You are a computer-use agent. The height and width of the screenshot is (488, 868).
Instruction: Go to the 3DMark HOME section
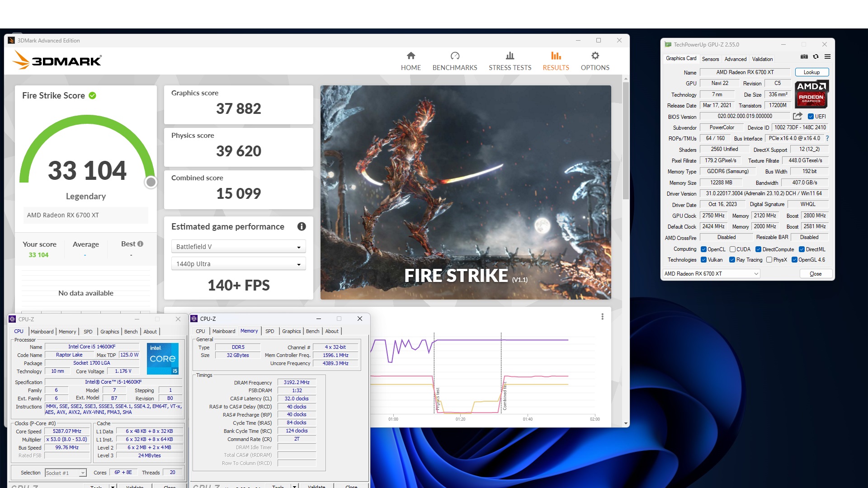pos(410,61)
